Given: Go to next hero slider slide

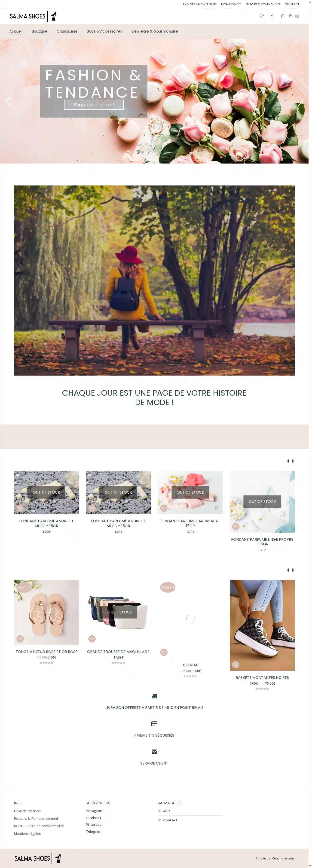Looking at the screenshot, I should [300, 101].
